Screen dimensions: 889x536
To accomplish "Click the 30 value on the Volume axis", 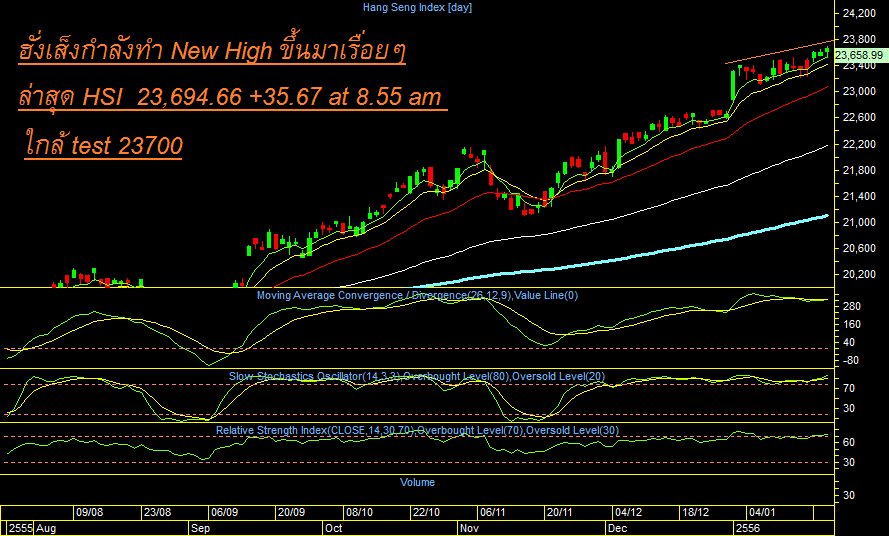I will pyautogui.click(x=849, y=495).
